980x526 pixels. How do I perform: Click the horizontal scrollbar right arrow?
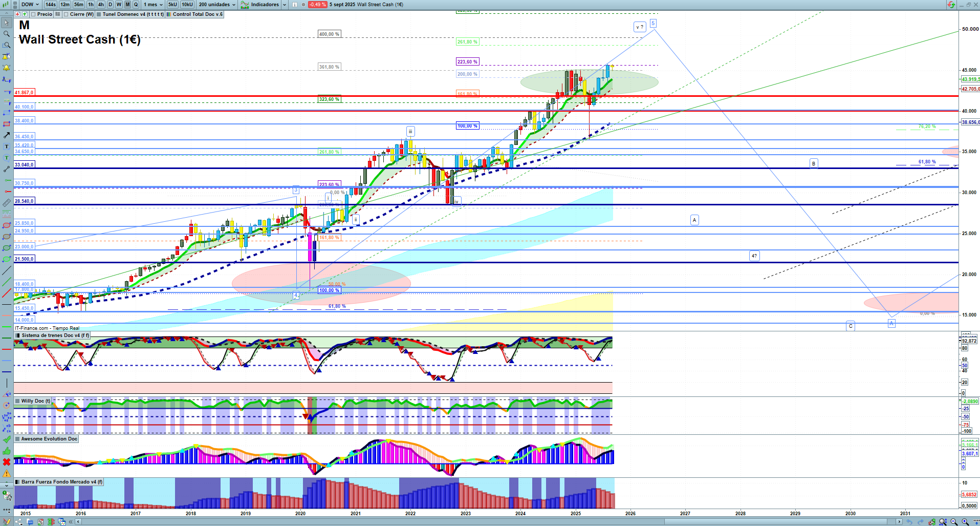(x=899, y=522)
